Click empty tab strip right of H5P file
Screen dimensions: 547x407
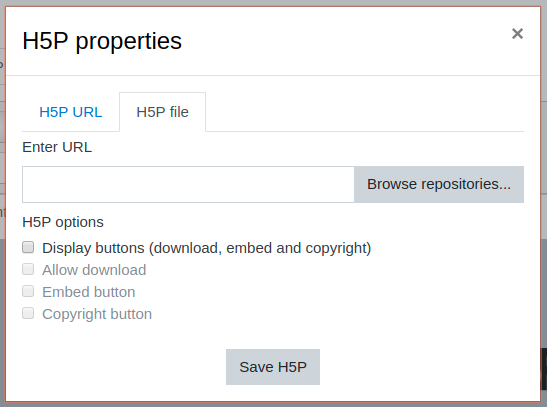365,112
